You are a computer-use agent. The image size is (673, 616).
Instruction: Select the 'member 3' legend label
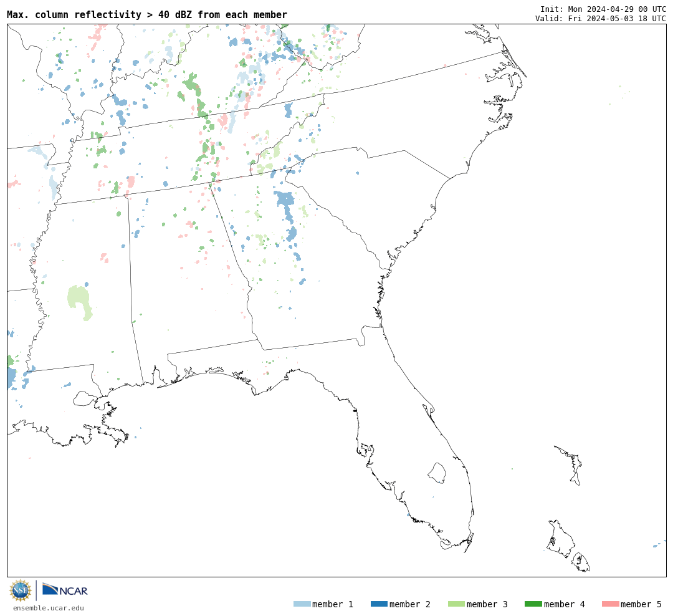tap(487, 604)
